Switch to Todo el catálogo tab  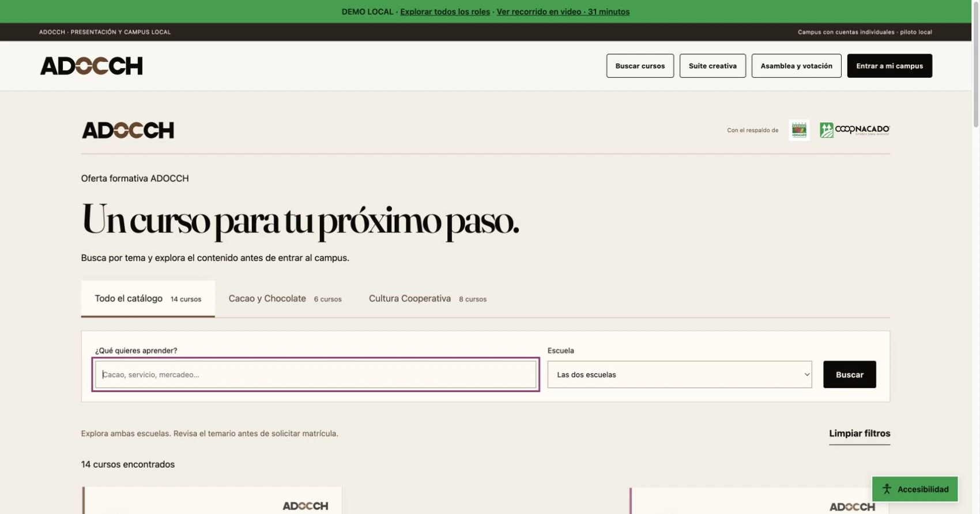(x=148, y=299)
